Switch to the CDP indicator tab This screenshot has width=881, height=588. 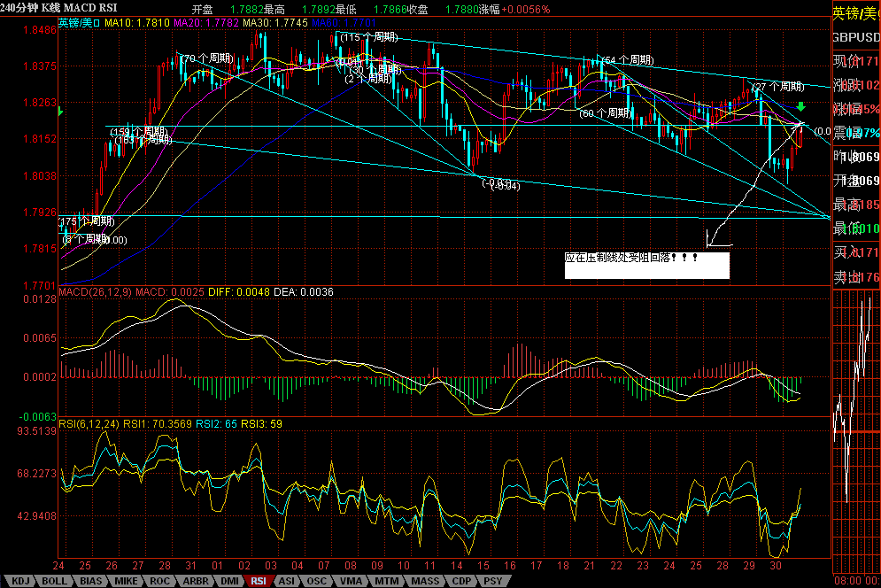click(460, 581)
